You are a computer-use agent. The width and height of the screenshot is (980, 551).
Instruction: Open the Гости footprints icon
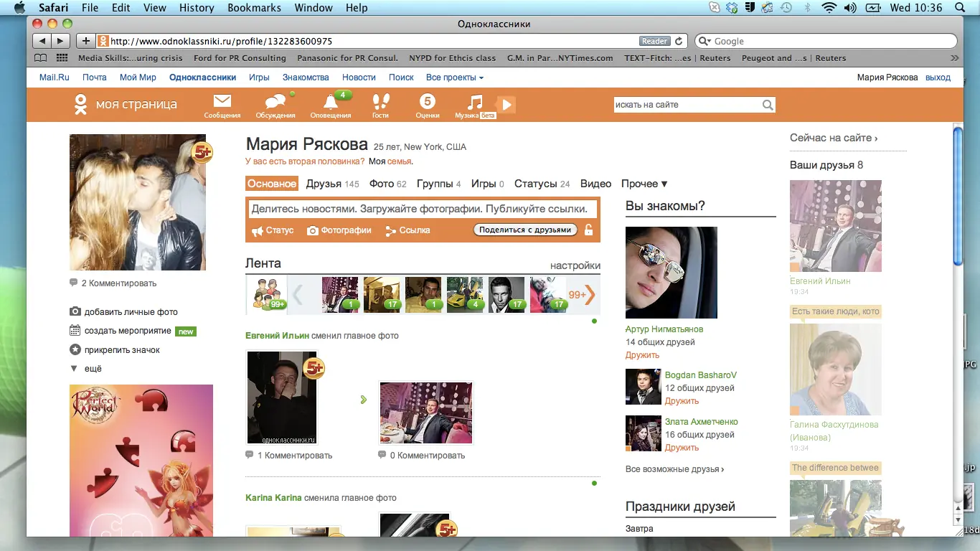pos(380,102)
